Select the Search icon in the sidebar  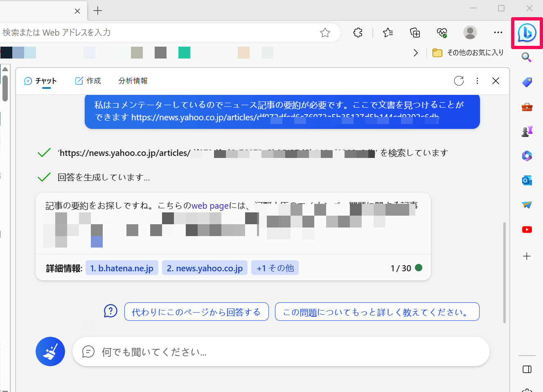pos(527,57)
